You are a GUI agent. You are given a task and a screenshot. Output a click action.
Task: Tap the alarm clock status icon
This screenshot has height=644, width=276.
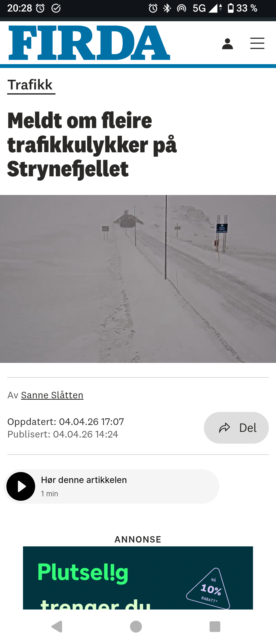153,8
